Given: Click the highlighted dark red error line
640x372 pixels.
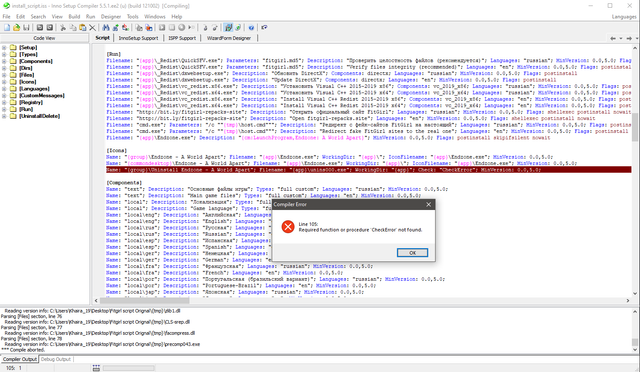Looking at the screenshot, I should coord(368,169).
